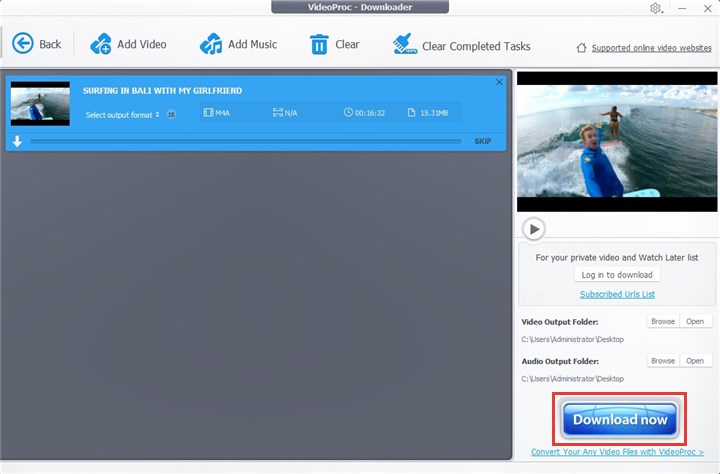Viewport: 720px width, 474px height.
Task: Click the Log in to download button
Action: [617, 275]
